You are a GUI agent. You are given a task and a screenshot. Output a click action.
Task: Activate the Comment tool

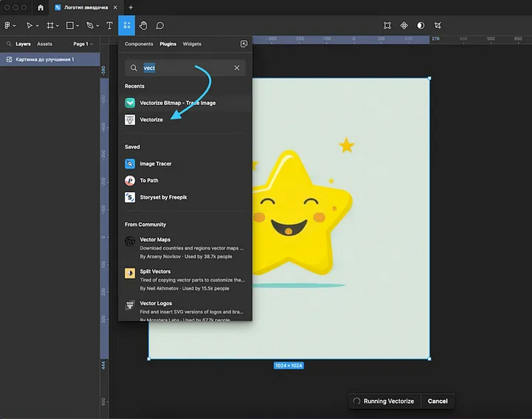pos(160,25)
